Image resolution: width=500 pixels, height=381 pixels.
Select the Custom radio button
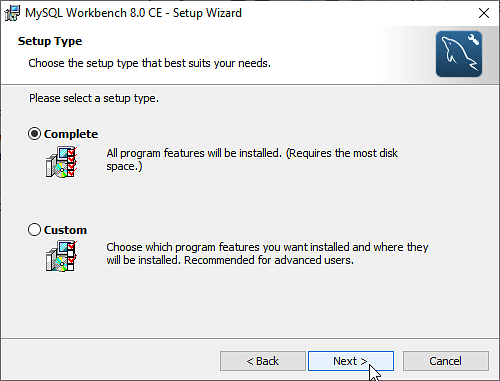tap(34, 230)
